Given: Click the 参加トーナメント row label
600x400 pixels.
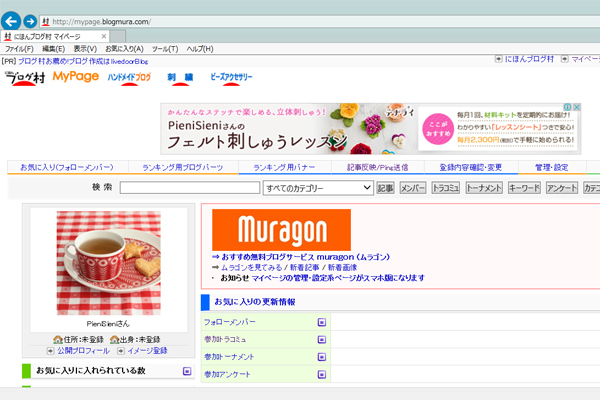Looking at the screenshot, I should (x=229, y=357).
